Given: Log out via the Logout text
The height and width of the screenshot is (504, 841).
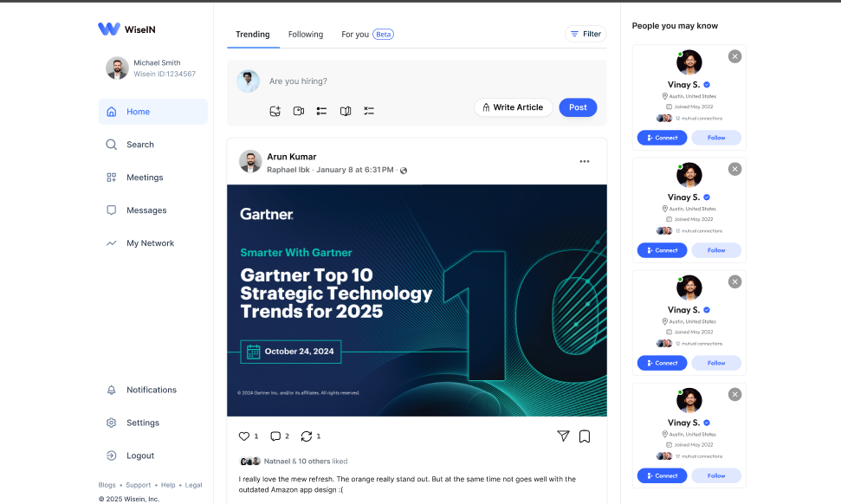Looking at the screenshot, I should (140, 456).
